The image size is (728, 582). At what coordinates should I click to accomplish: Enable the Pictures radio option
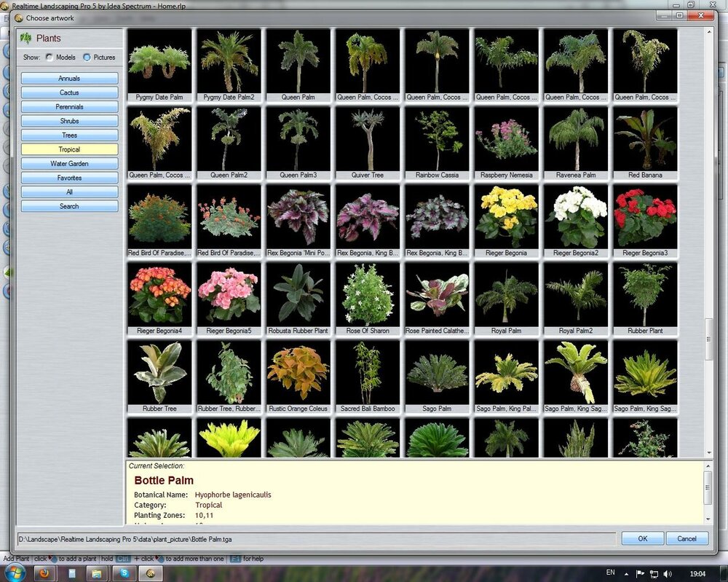point(87,58)
